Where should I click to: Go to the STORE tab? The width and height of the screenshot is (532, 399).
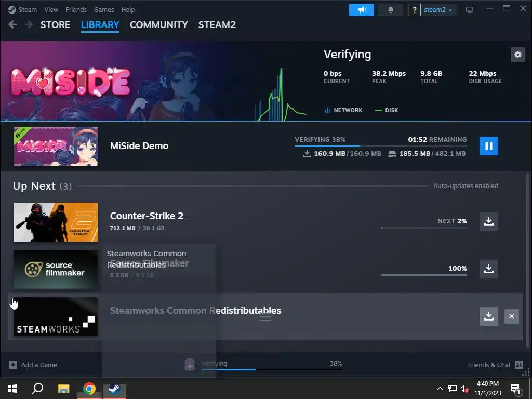[x=55, y=25]
